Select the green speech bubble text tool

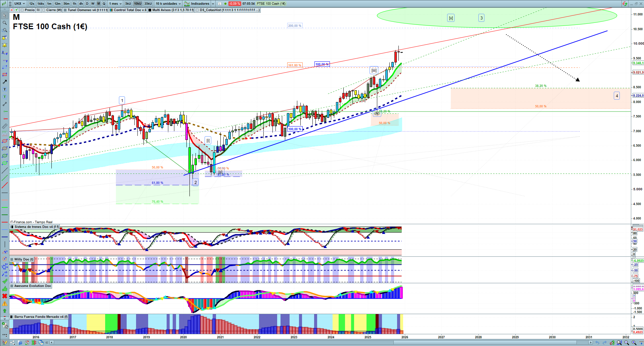click(x=5, y=97)
